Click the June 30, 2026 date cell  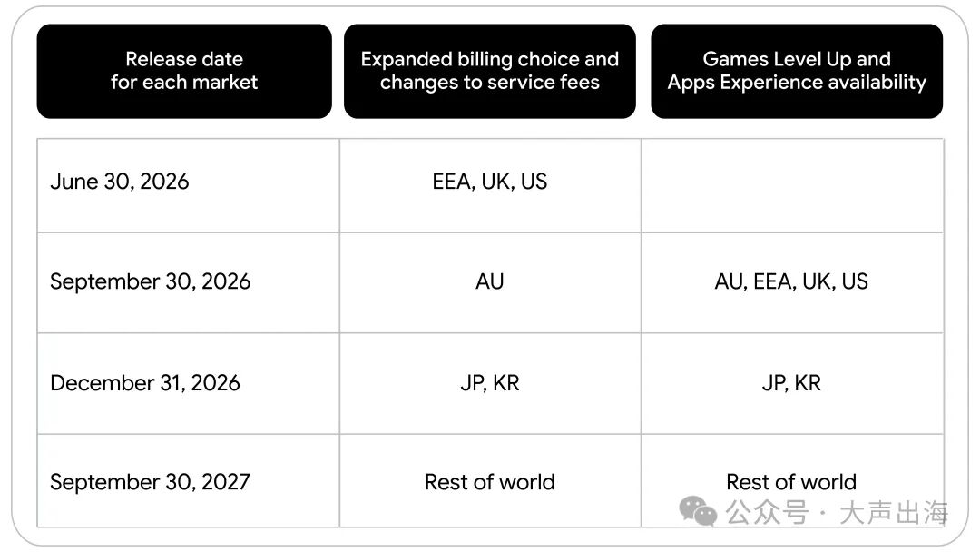(188, 186)
